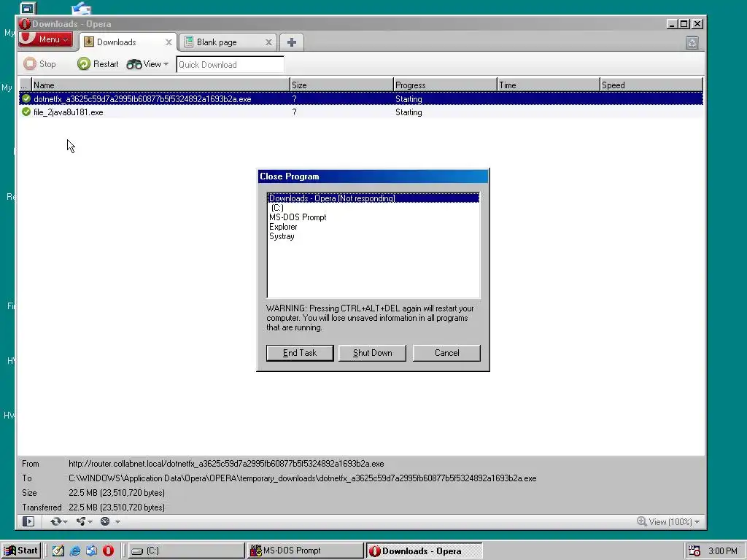Open the Opera Turbo dropdown
The image size is (747, 560).
tap(110, 521)
